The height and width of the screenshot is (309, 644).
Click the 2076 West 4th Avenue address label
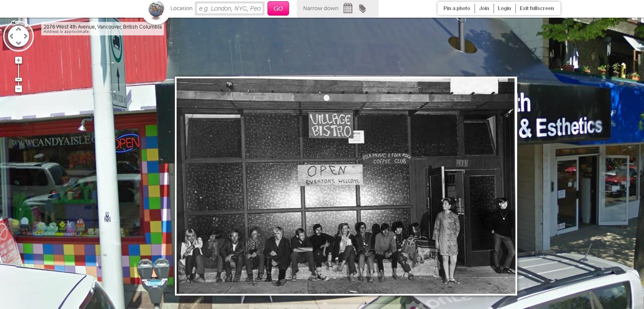pyautogui.click(x=102, y=27)
